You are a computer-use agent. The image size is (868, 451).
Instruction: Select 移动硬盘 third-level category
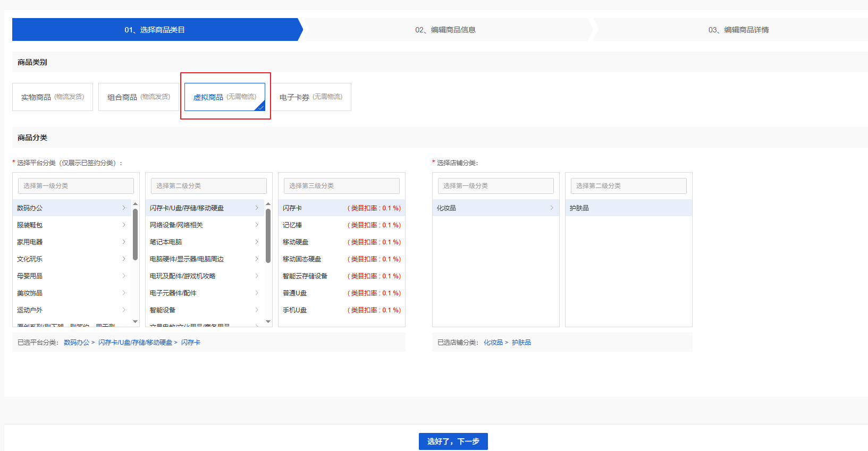[x=342, y=242]
